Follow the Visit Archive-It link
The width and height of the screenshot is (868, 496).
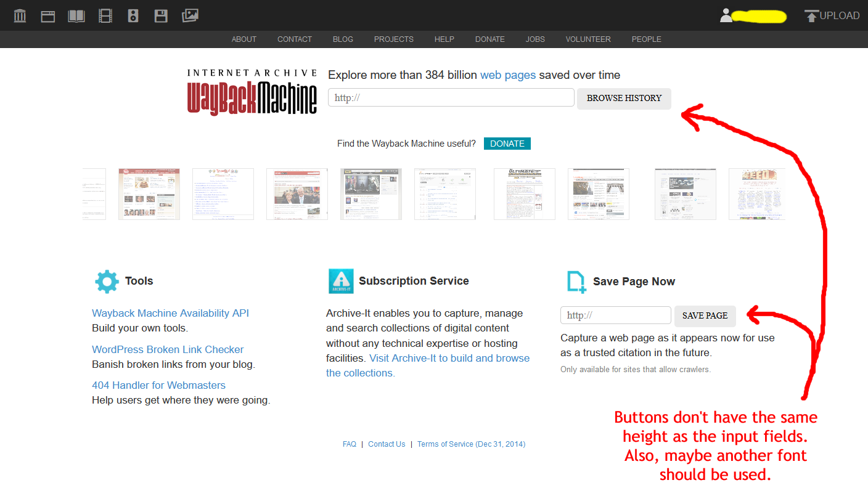(x=428, y=365)
